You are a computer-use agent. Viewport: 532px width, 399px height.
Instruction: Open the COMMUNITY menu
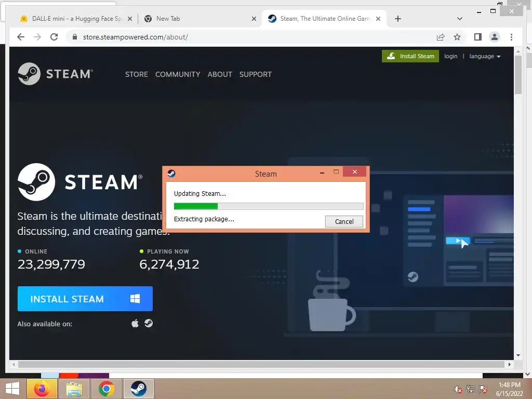click(x=178, y=74)
